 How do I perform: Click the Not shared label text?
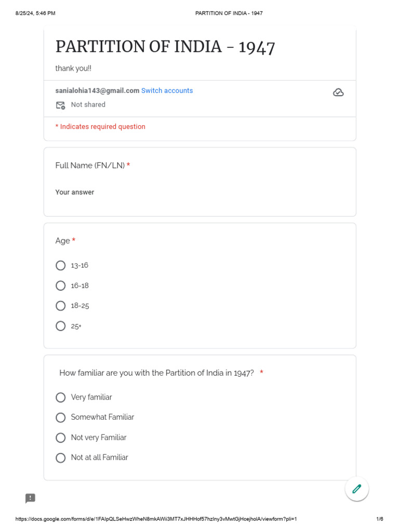click(88, 104)
